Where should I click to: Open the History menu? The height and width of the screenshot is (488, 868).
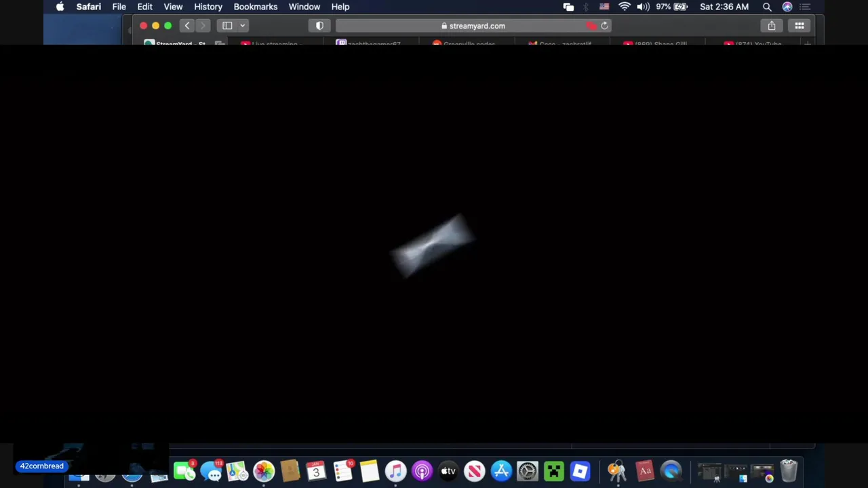(x=208, y=7)
